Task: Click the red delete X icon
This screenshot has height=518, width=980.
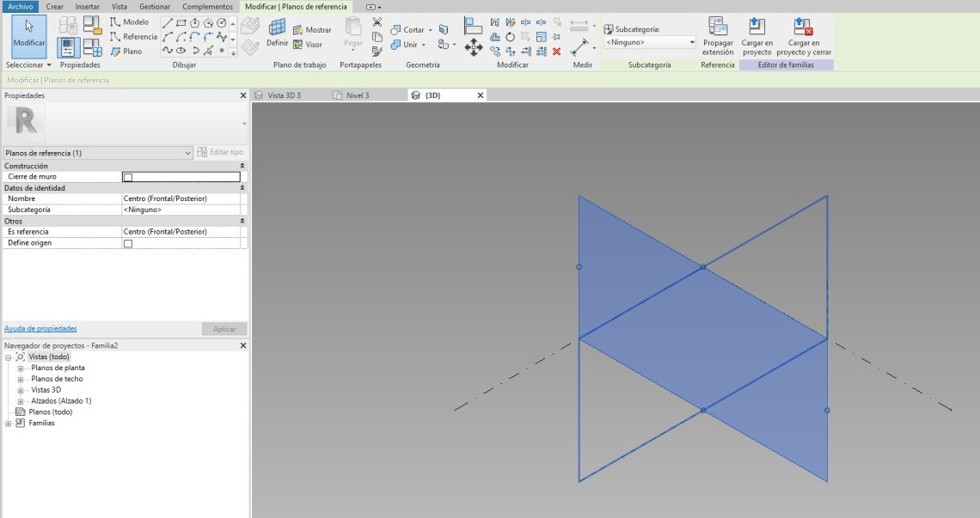Action: pyautogui.click(x=556, y=52)
